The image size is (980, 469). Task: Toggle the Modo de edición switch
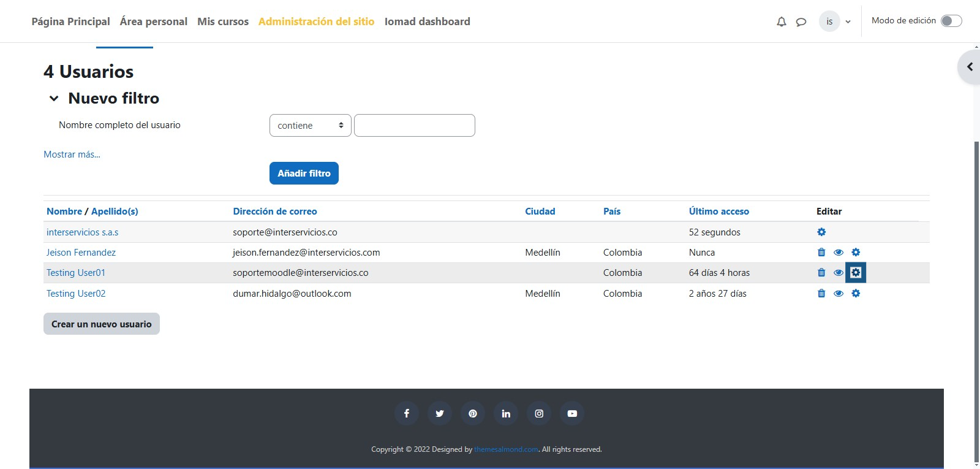click(x=951, y=21)
